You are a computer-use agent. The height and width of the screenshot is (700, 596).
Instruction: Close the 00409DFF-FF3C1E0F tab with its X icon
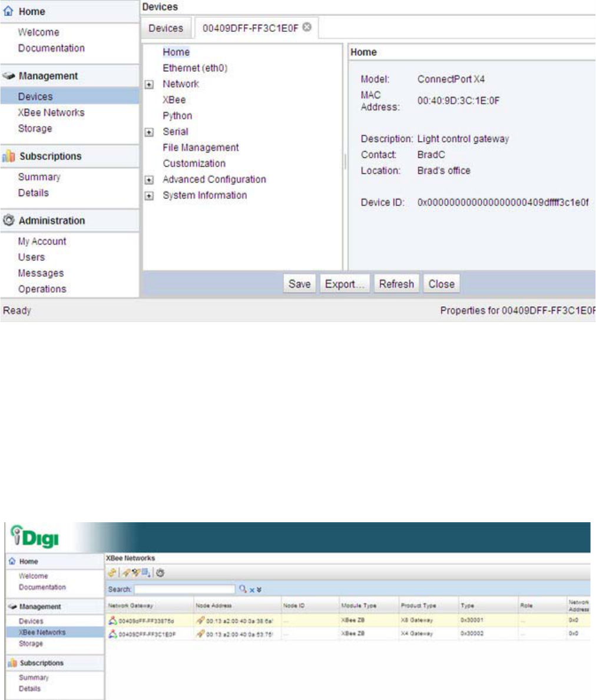point(307,27)
